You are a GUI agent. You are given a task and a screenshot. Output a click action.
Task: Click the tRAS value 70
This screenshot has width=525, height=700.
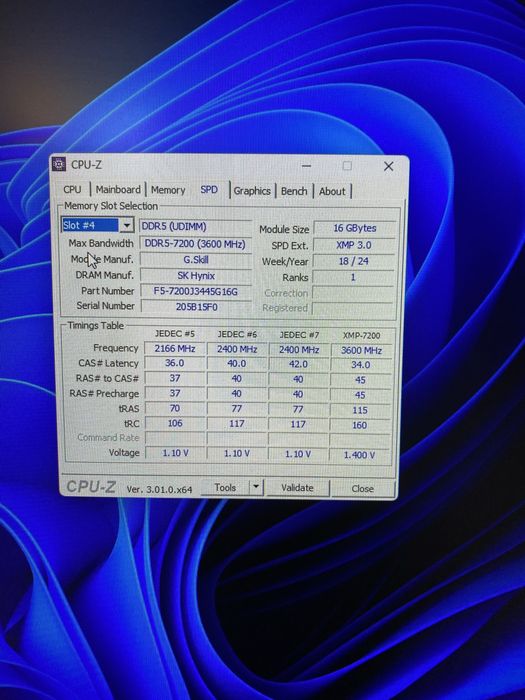175,408
